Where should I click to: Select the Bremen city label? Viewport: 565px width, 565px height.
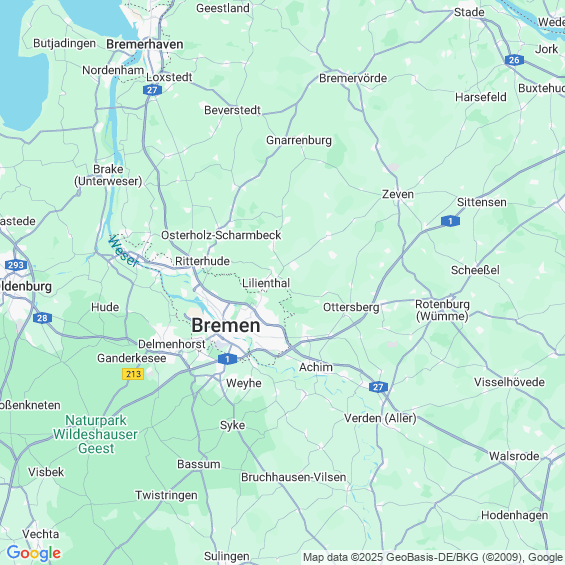226,326
